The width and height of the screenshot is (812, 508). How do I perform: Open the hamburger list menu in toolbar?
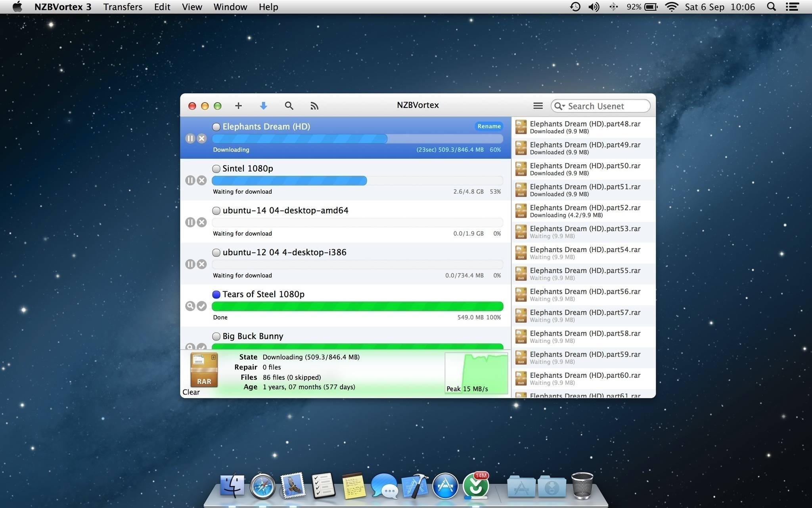tap(538, 106)
